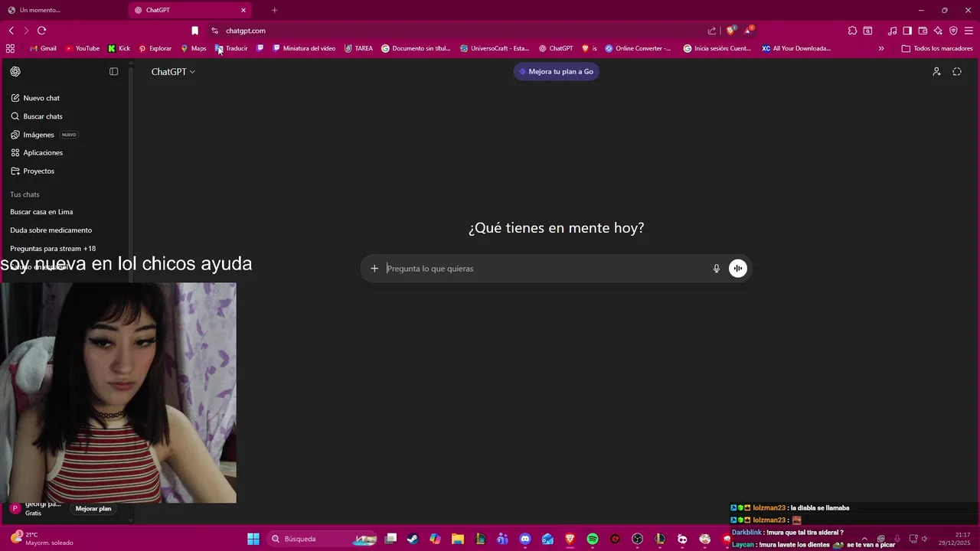The height and width of the screenshot is (551, 980).
Task: Focus the 'Pregunta lo que quieras' input
Action: [547, 269]
